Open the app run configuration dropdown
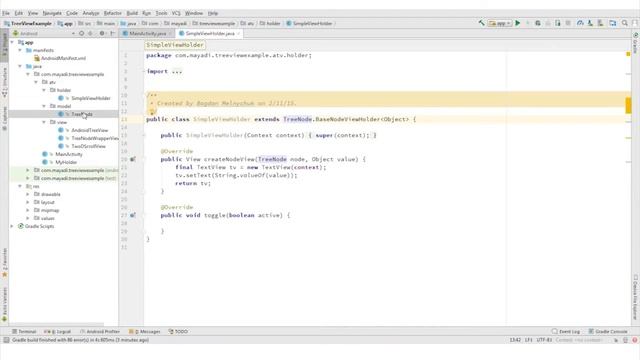Viewport: 640px width, 360px height. pyautogui.click(x=500, y=23)
